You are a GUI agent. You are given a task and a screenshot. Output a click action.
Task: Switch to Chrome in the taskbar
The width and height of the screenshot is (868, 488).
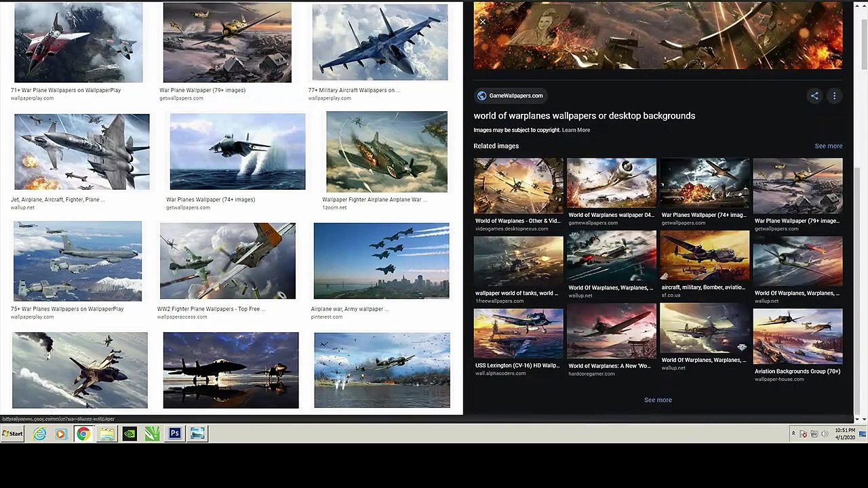coord(83,434)
